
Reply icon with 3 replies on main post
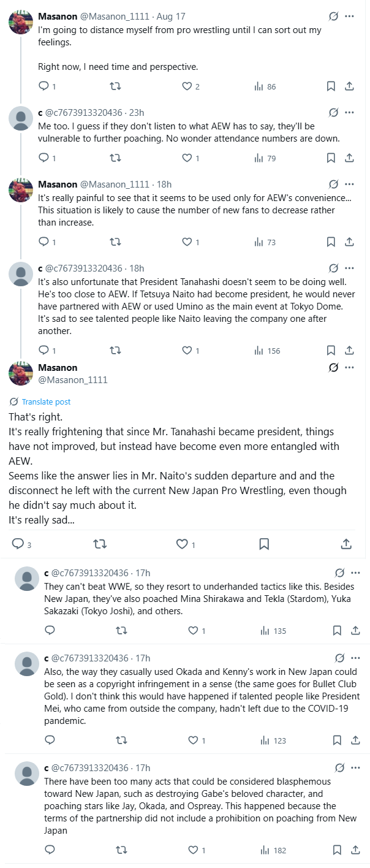[x=18, y=544]
